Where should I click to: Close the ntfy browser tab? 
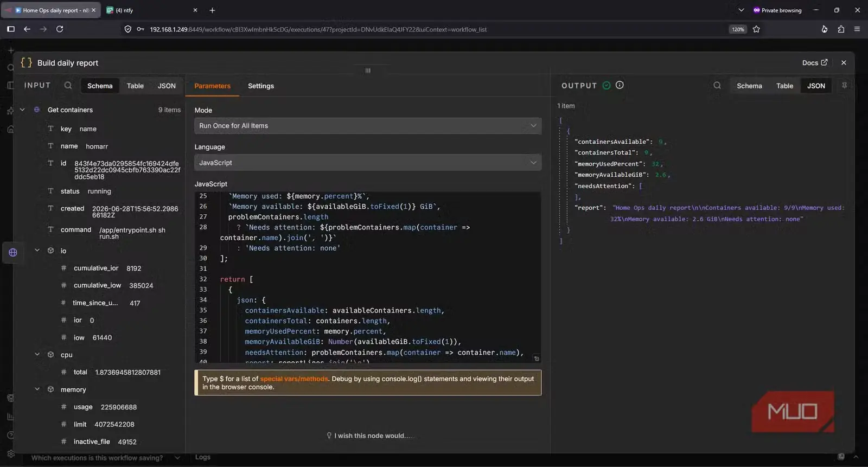(x=195, y=10)
